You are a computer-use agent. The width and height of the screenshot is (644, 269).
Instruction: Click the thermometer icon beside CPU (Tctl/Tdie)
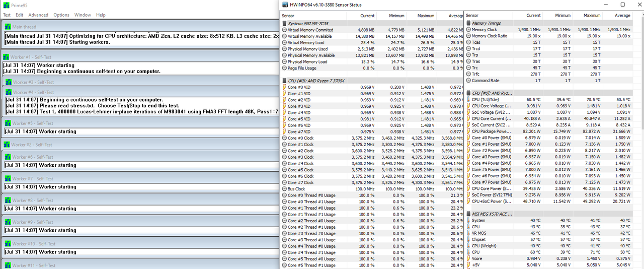(468, 100)
